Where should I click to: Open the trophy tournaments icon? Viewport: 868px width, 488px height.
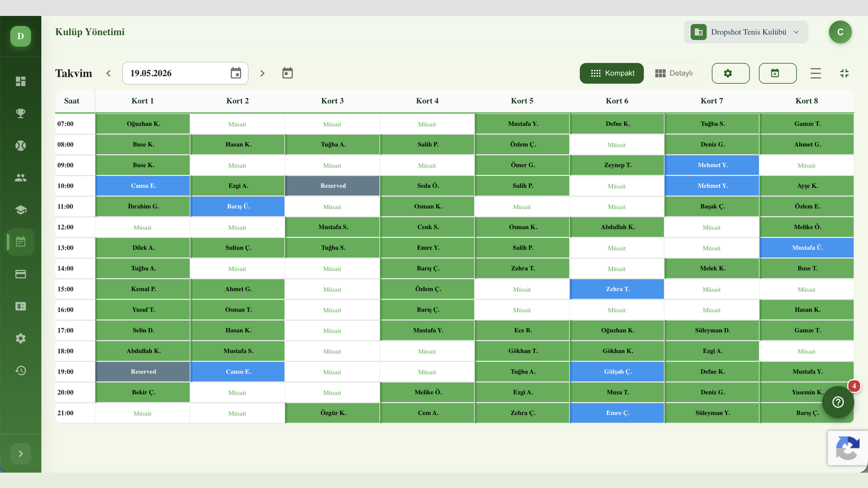click(20, 113)
